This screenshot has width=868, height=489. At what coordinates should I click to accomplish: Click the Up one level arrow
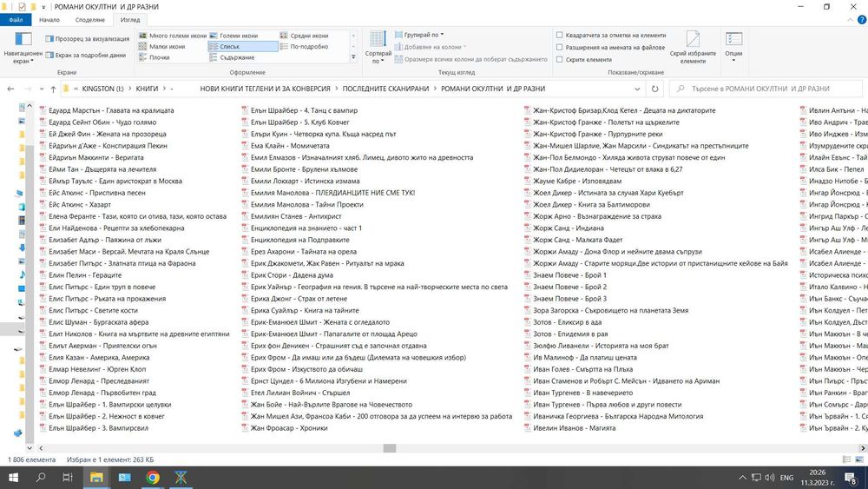pos(53,89)
